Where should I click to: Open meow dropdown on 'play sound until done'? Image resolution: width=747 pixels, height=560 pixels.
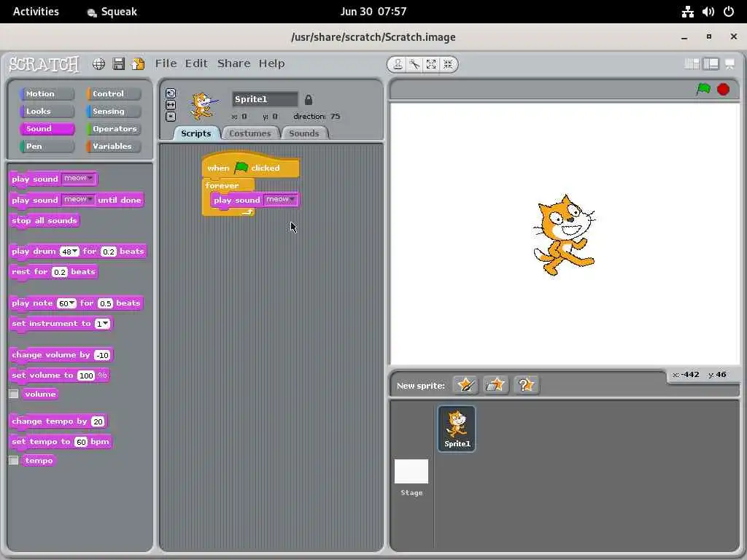79,200
